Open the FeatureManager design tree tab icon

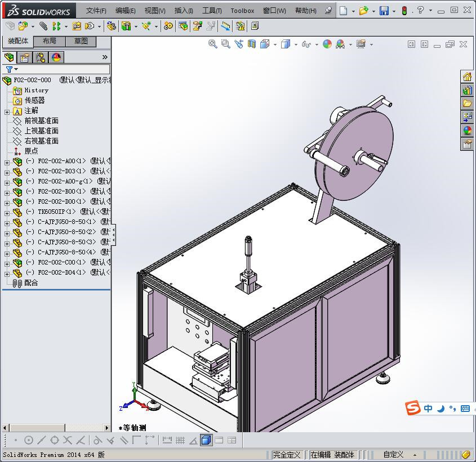[9, 57]
